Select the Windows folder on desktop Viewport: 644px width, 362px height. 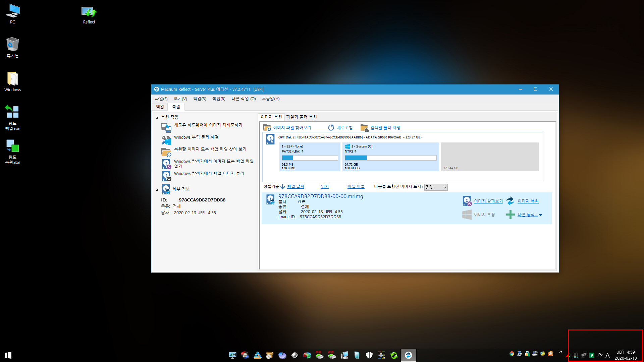coord(12,81)
